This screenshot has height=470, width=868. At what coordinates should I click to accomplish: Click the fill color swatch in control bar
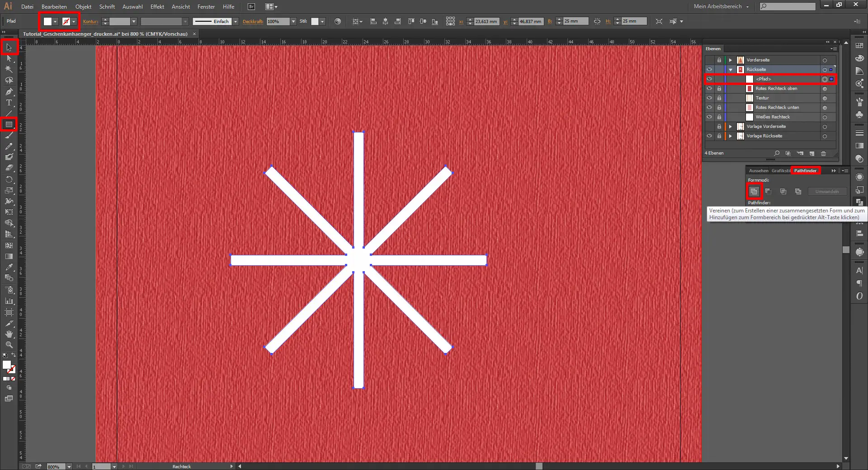click(47, 22)
